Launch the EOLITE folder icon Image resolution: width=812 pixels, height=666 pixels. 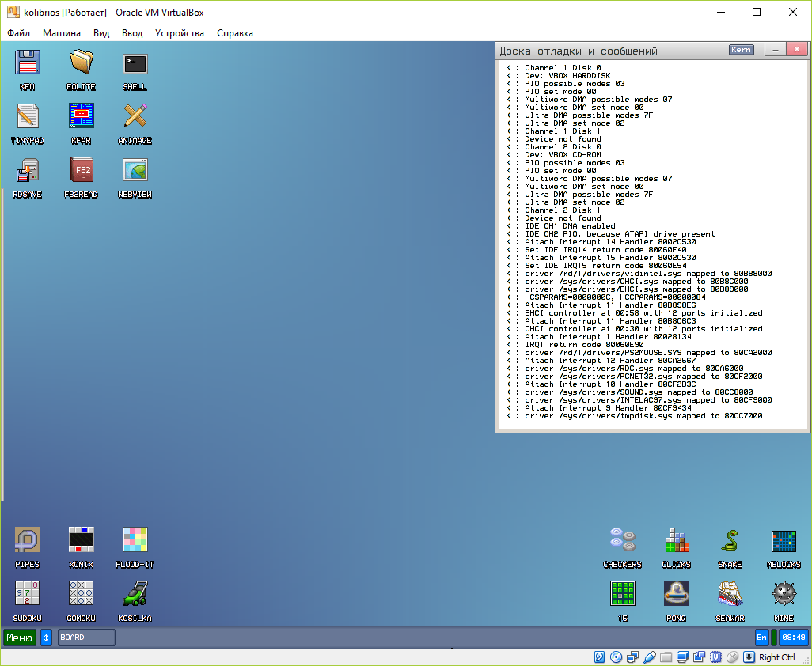81,63
